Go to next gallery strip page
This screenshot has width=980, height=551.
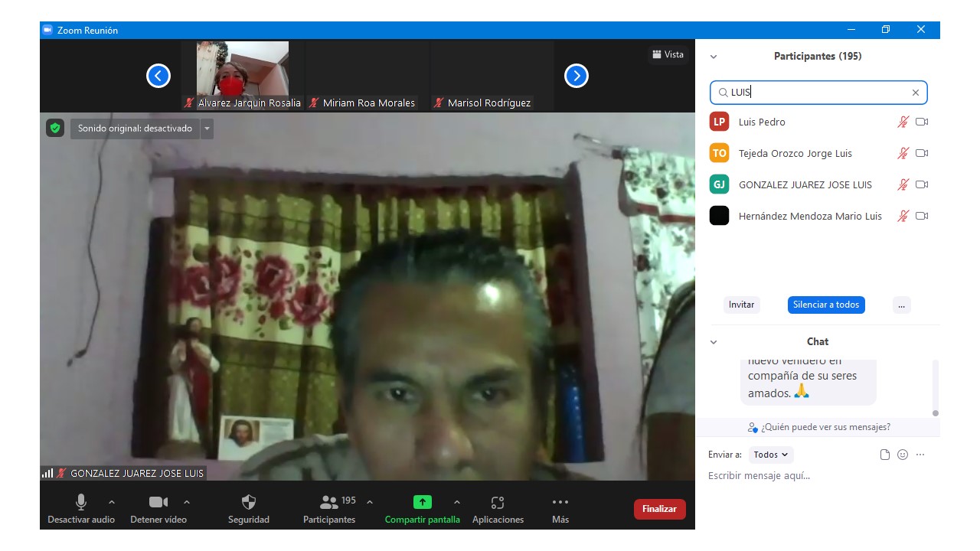(x=577, y=76)
